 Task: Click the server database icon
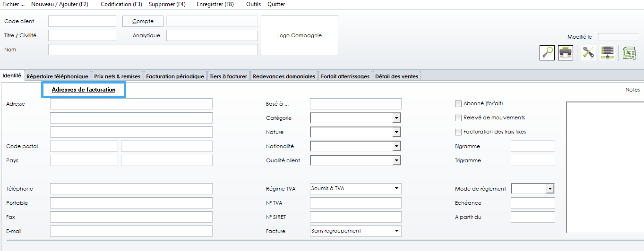pyautogui.click(x=607, y=52)
